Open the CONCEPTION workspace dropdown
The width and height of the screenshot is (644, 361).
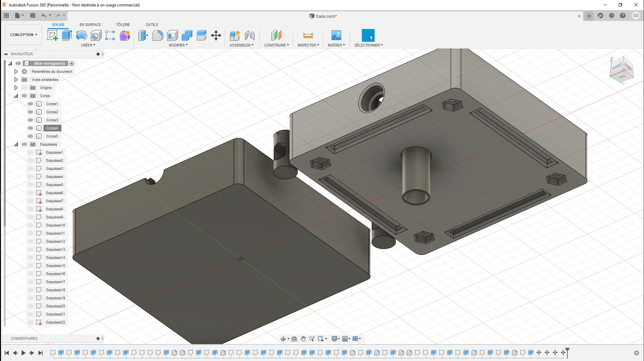(23, 35)
